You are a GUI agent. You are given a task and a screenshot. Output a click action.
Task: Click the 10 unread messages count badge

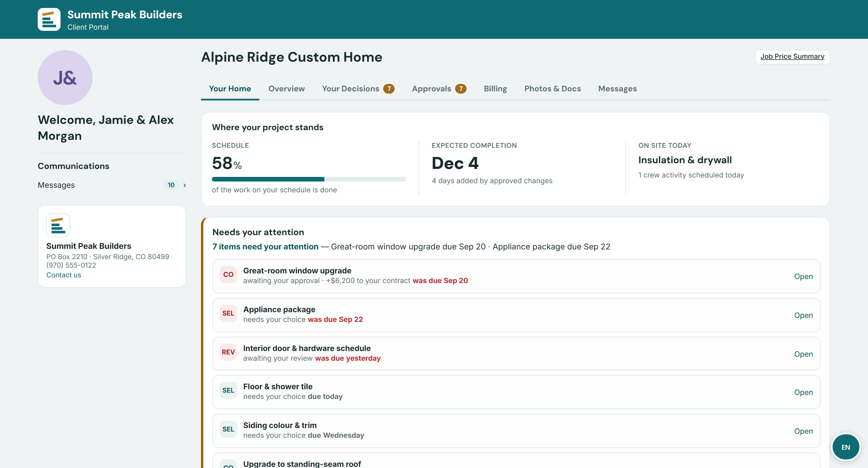[x=171, y=185]
